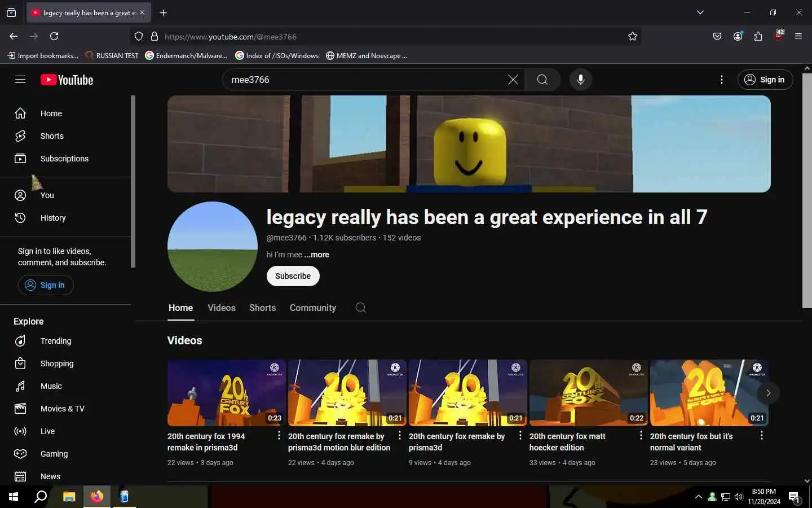The width and height of the screenshot is (812, 508).
Task: Open the Firefox application menu
Action: pos(798,36)
